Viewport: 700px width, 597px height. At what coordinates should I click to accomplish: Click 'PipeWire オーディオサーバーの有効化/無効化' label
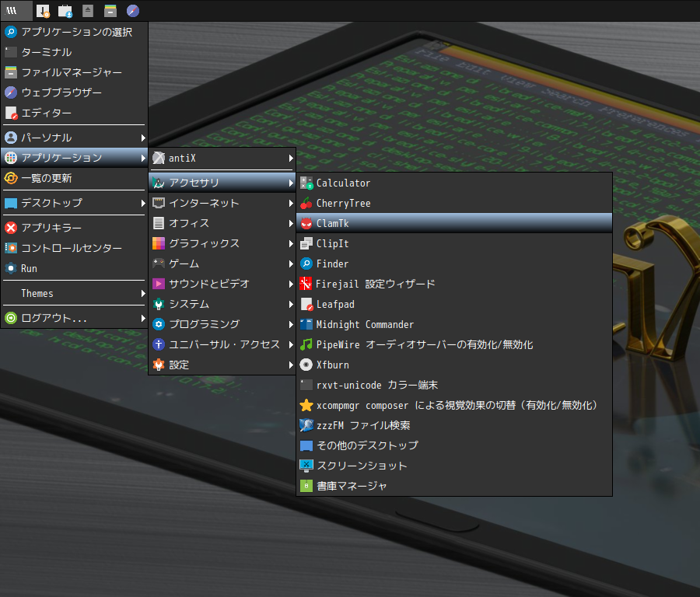425,344
